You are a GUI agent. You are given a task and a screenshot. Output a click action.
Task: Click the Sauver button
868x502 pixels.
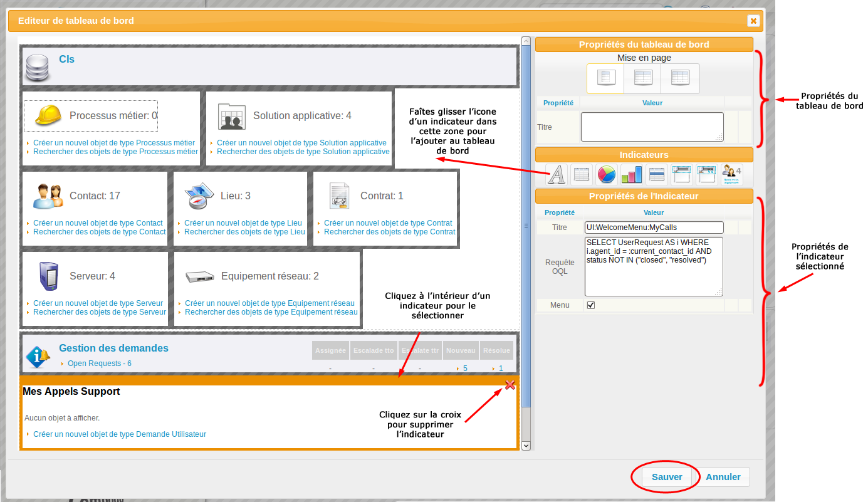pos(667,477)
